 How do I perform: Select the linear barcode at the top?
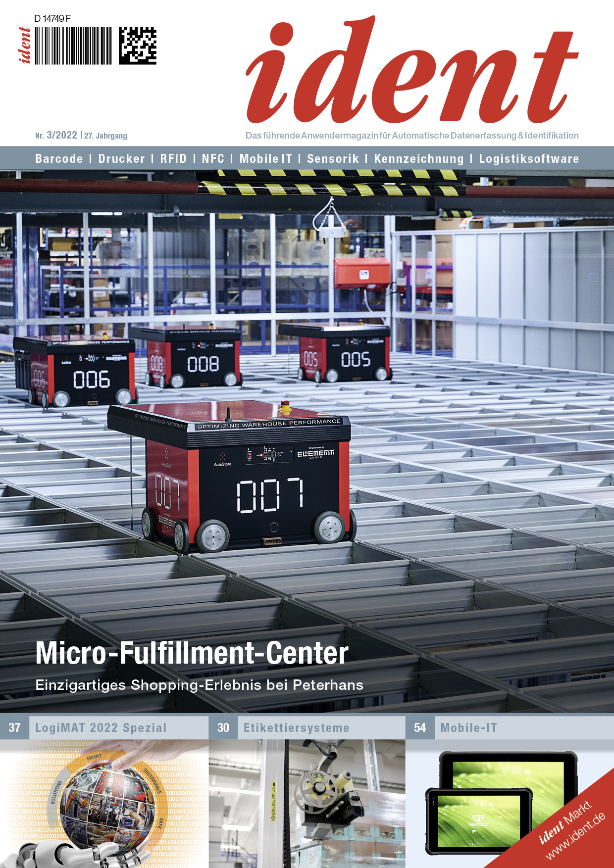73,46
